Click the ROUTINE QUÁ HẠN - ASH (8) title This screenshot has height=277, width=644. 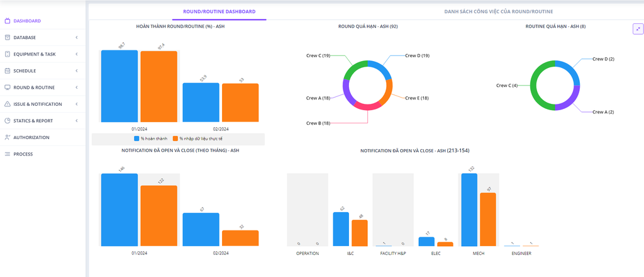point(556,26)
